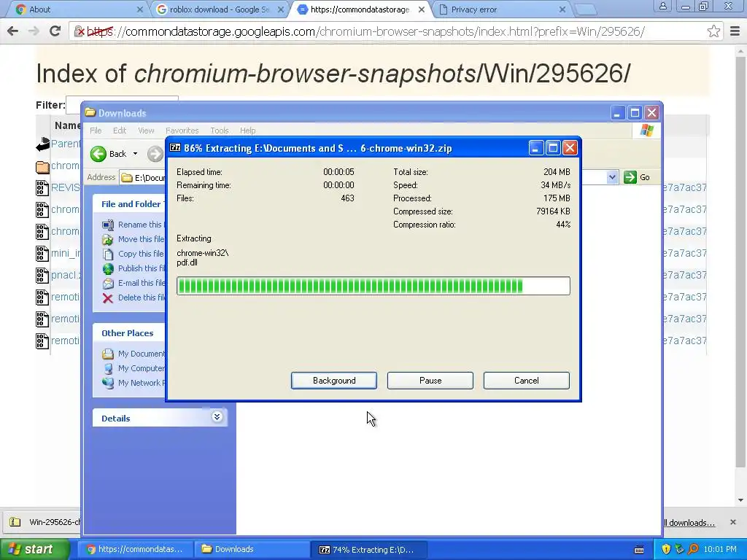This screenshot has width=747, height=560.
Task: Open the pnacl file link
Action: [x=65, y=275]
